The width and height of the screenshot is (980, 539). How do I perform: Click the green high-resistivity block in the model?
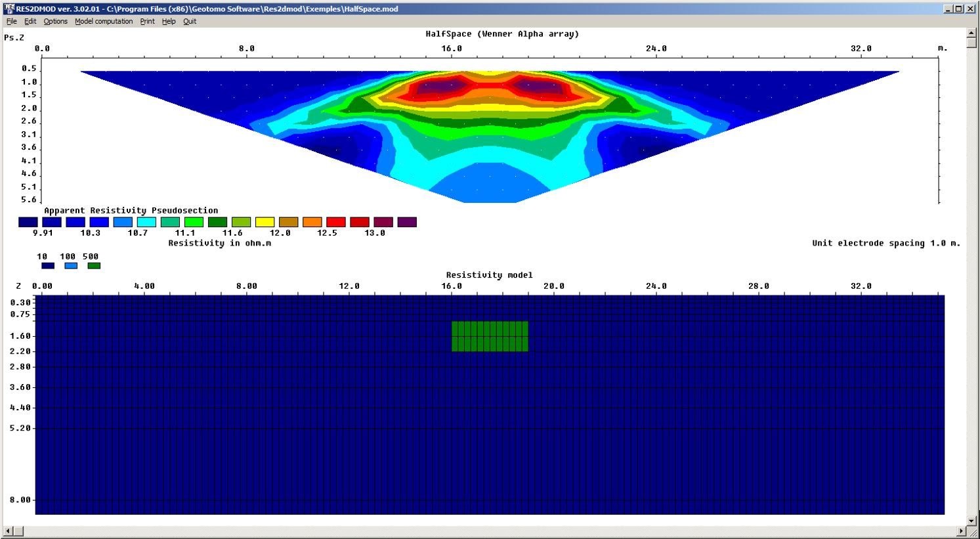pos(490,336)
